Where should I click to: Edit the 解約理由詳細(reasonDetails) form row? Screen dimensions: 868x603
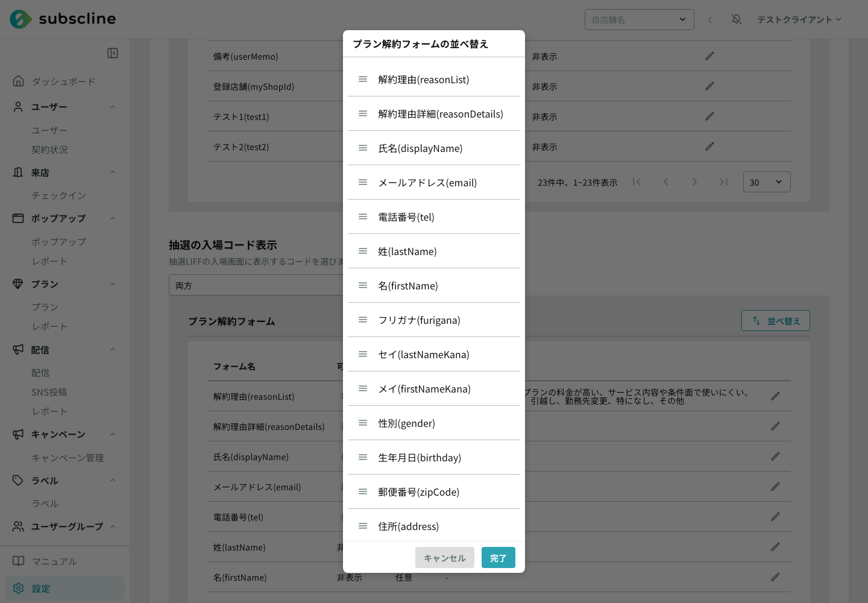click(x=775, y=426)
